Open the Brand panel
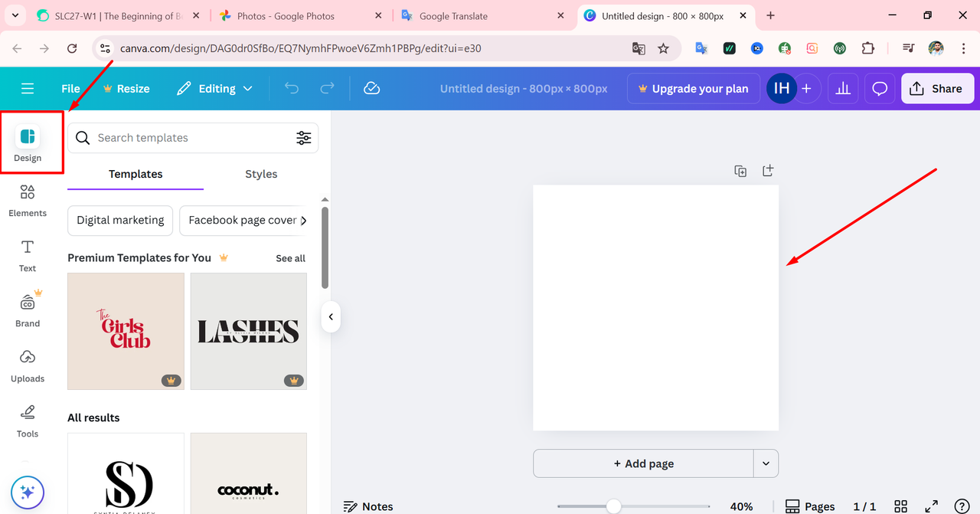This screenshot has width=980, height=514. (28, 310)
